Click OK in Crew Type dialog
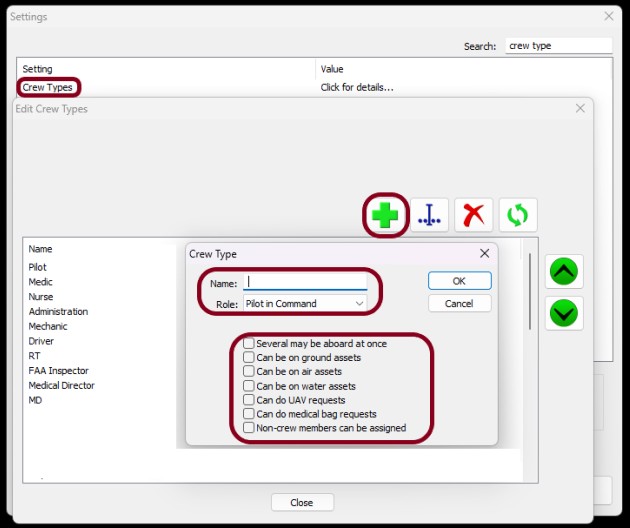This screenshot has height=528, width=630. tap(459, 280)
